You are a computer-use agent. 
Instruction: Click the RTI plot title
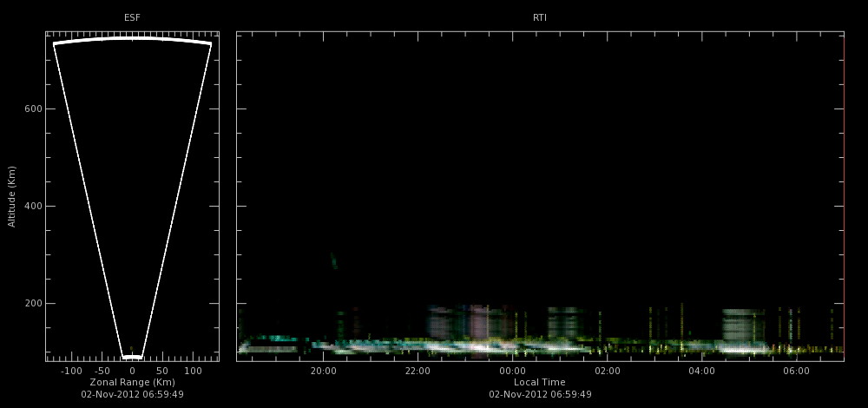[x=540, y=17]
